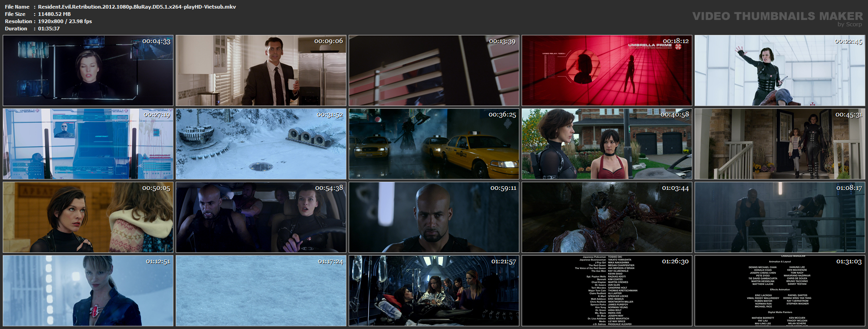Click the red Umbrella Prime thumbnail at 00:18:12
The width and height of the screenshot is (868, 329).
607,71
